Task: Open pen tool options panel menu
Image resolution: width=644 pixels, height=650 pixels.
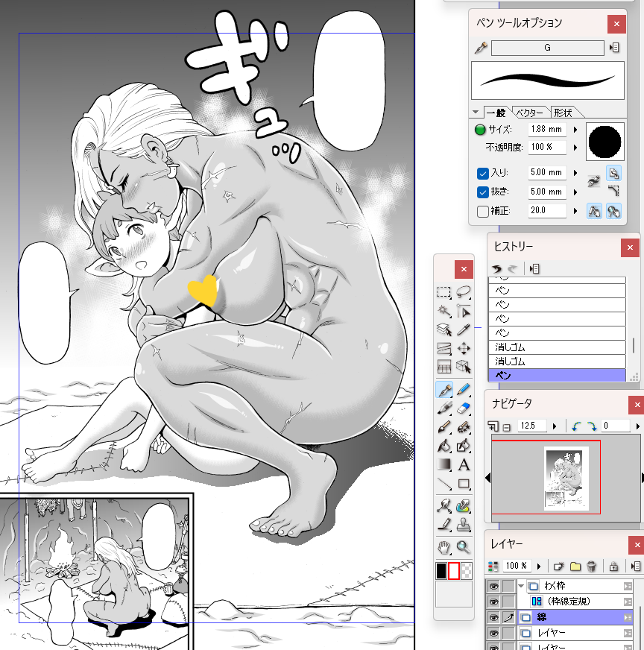Action: (x=615, y=48)
